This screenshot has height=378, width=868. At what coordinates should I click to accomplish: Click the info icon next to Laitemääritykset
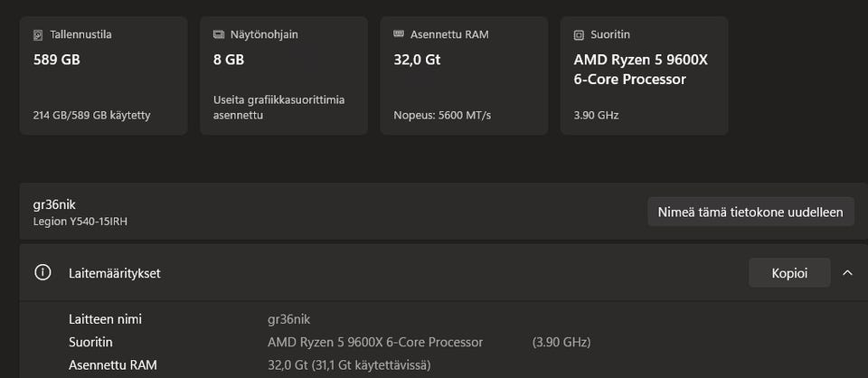pyautogui.click(x=42, y=272)
